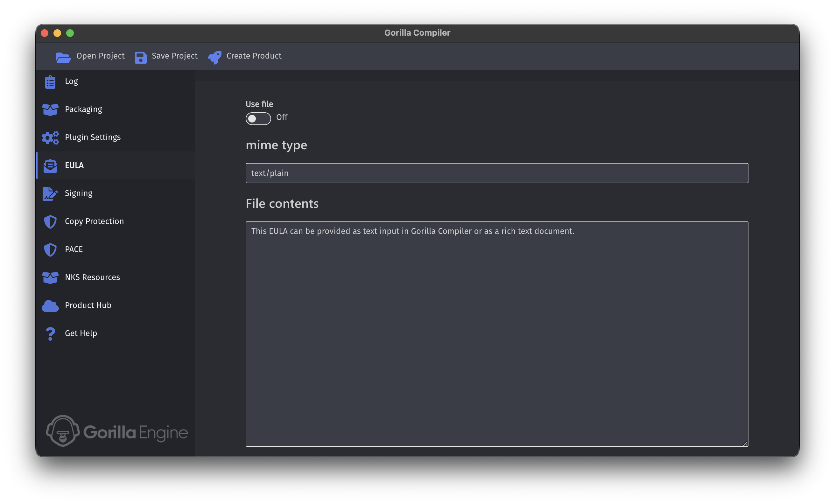The height and width of the screenshot is (504, 835).
Task: Click the Open Project folder icon
Action: (x=63, y=57)
